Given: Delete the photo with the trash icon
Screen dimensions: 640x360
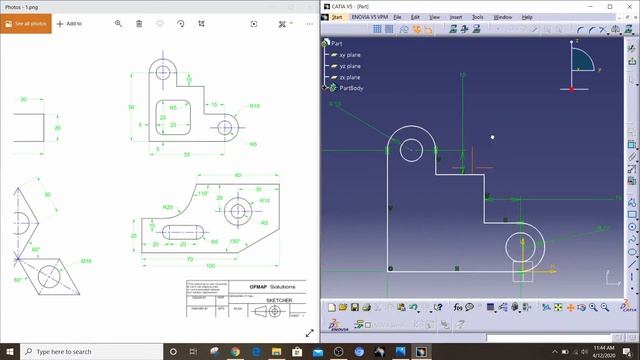Looking at the screenshot, I should tap(139, 24).
